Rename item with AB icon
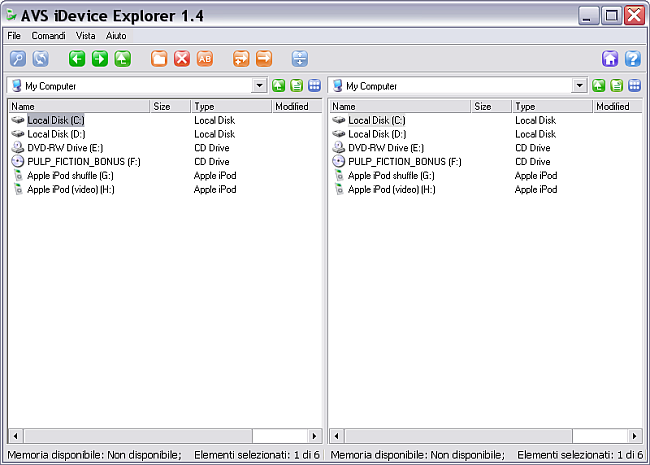 click(205, 58)
